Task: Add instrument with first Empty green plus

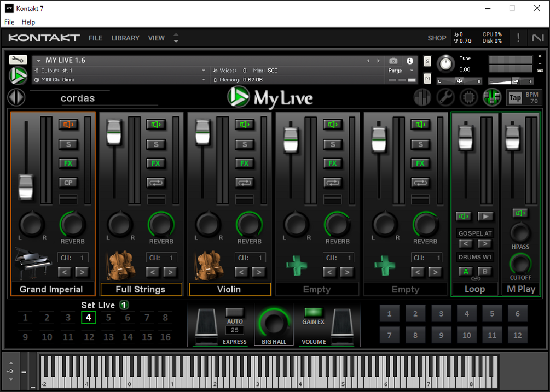Action: point(297,265)
